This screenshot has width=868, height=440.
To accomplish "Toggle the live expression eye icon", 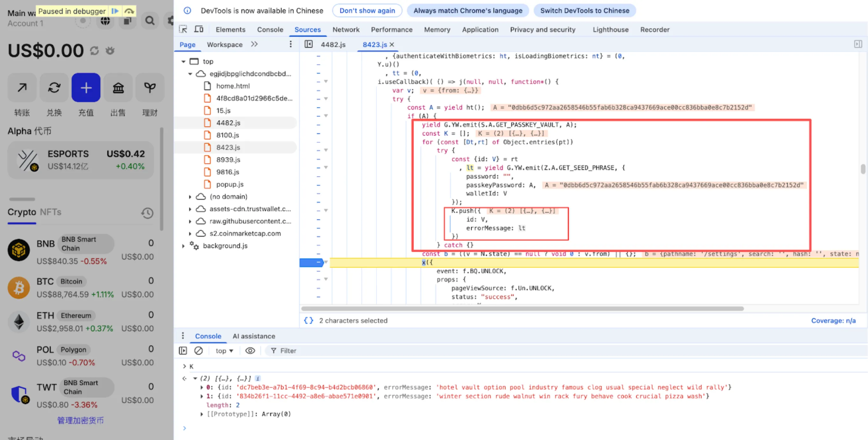I will pos(250,351).
